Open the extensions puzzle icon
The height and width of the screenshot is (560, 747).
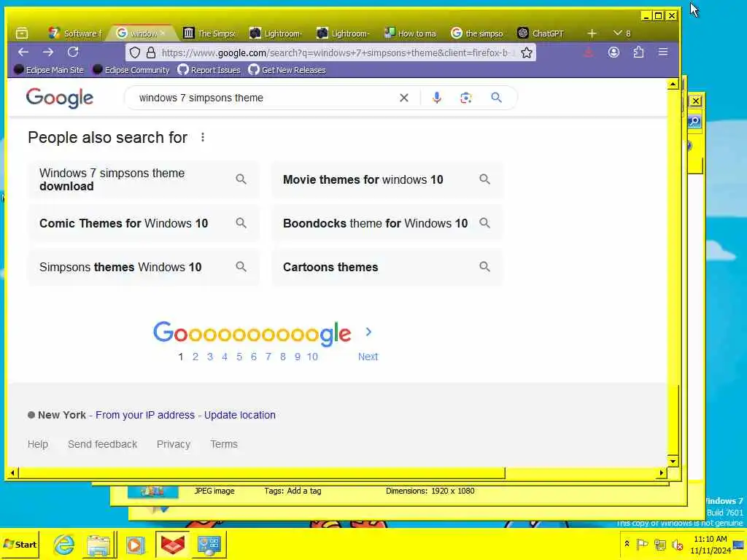coord(638,52)
